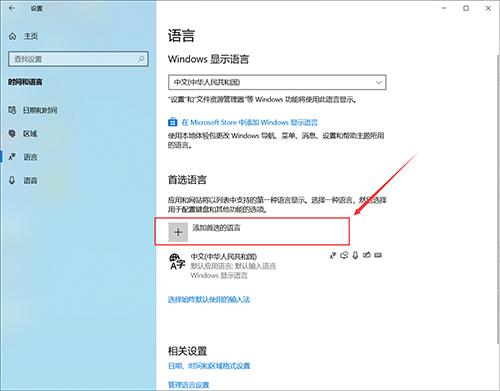This screenshot has width=500, height=391.
Task: Click the 时间和语言 category label
Action: click(25, 82)
